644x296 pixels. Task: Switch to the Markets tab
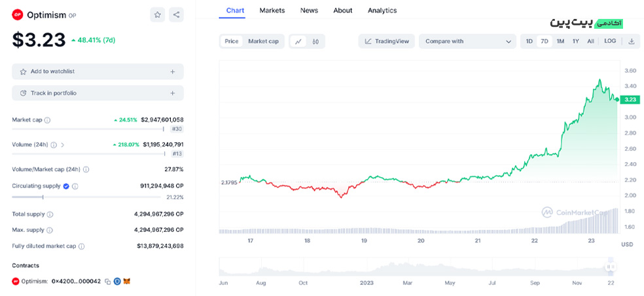[x=272, y=10]
